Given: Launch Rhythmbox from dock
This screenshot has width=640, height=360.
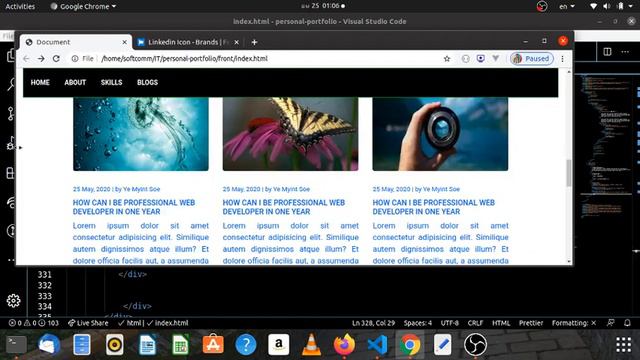Looking at the screenshot, I should (115, 344).
